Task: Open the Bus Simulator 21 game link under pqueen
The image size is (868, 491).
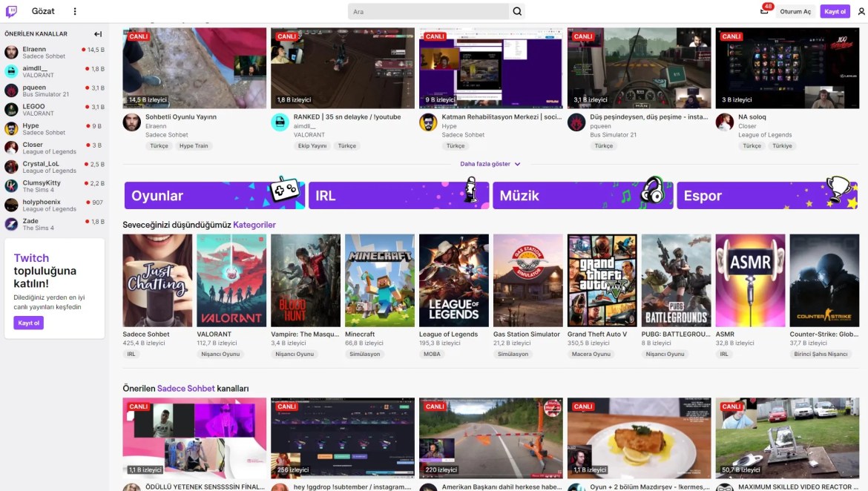Action: (x=614, y=135)
